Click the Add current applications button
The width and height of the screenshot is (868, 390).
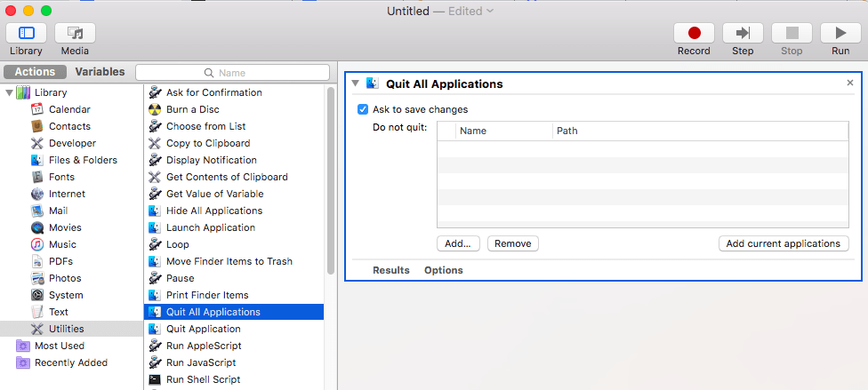783,243
